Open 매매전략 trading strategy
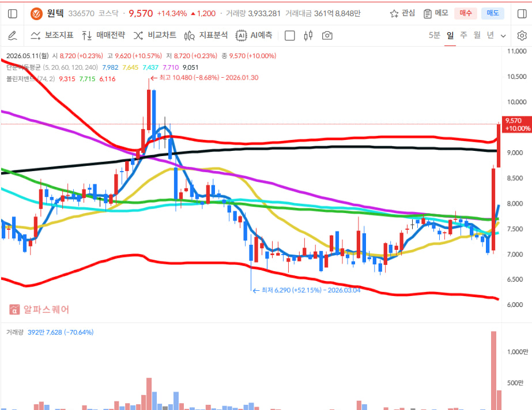532x410 pixels. 104,35
